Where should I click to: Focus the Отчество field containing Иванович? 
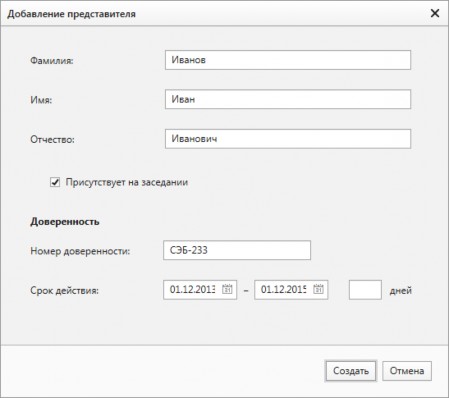coord(288,139)
